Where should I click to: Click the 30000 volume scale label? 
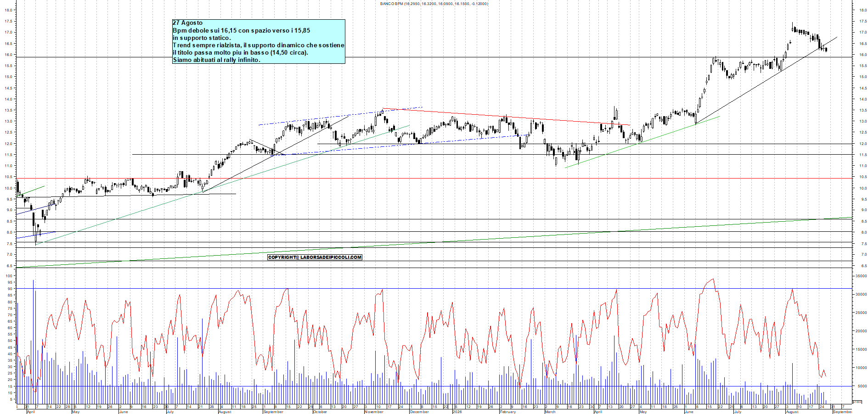pyautogui.click(x=861, y=294)
